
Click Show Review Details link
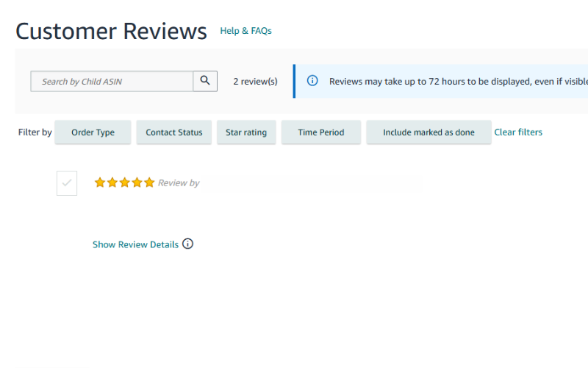[x=135, y=244]
